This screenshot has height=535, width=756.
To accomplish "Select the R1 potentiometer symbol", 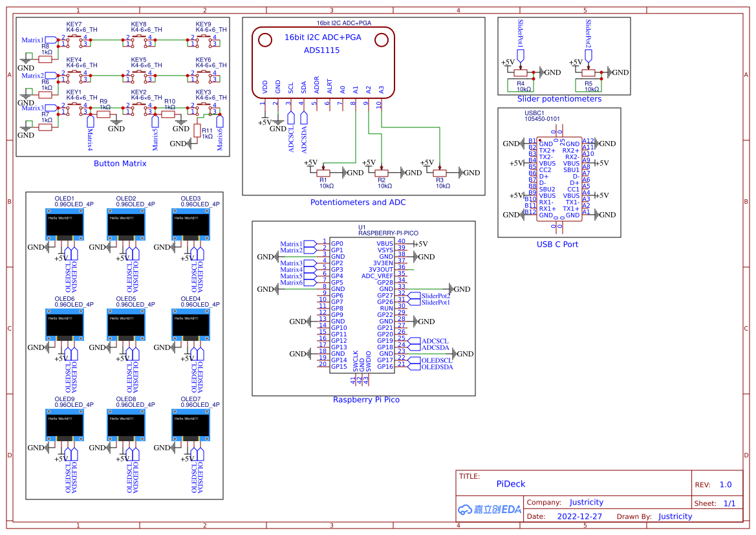I will pos(323,173).
